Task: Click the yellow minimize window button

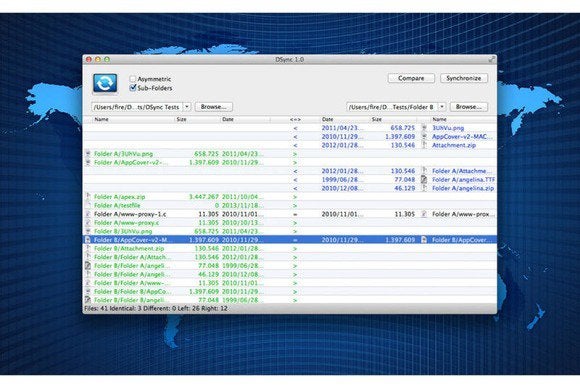Action: (98, 59)
